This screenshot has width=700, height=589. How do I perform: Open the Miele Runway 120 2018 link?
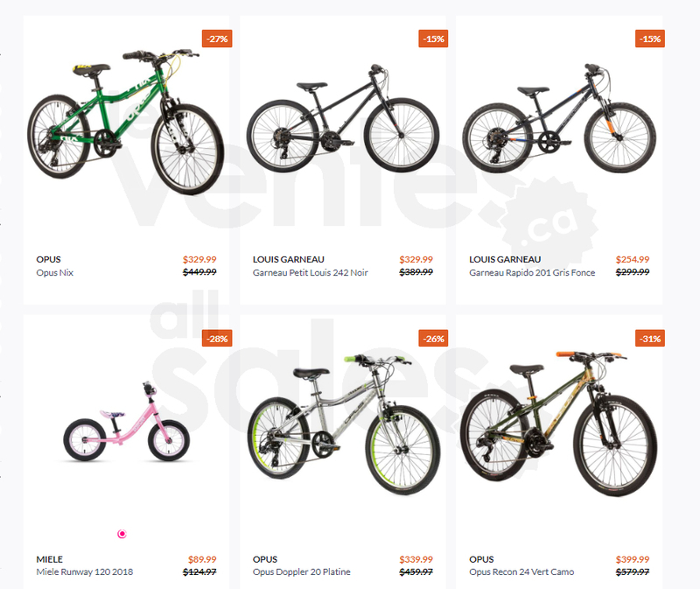click(85, 572)
